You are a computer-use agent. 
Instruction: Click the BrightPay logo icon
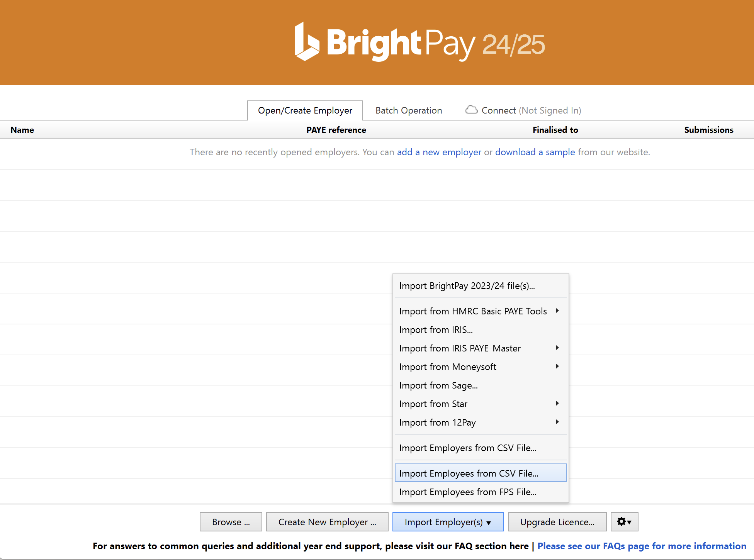pyautogui.click(x=307, y=42)
